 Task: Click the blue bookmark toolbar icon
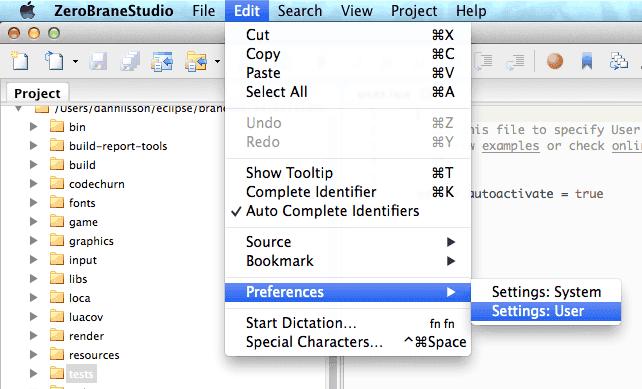point(587,61)
